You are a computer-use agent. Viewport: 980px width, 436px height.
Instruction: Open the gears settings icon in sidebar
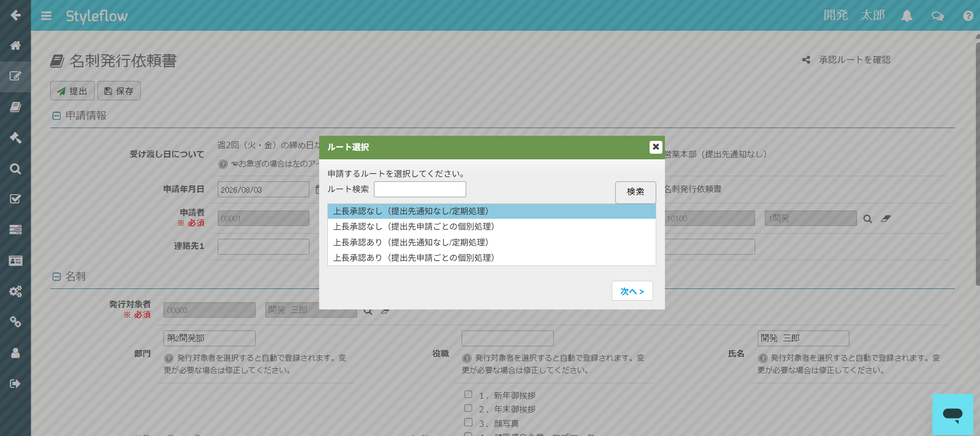point(15,292)
